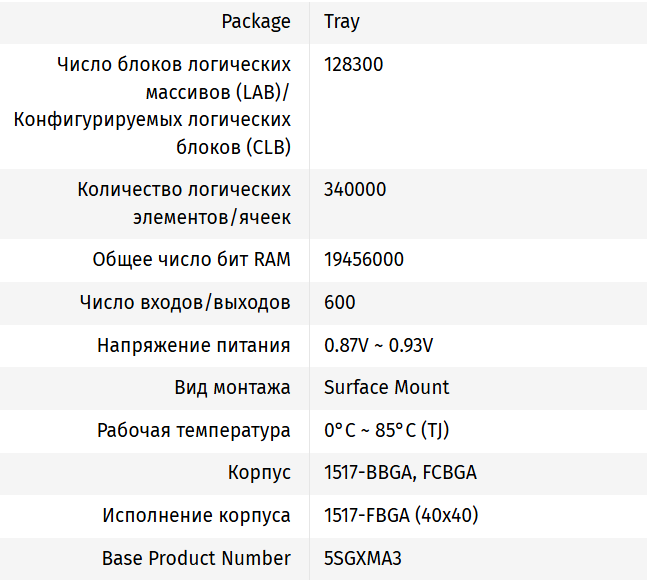Click the Общее число бит RAM label

[191, 260]
